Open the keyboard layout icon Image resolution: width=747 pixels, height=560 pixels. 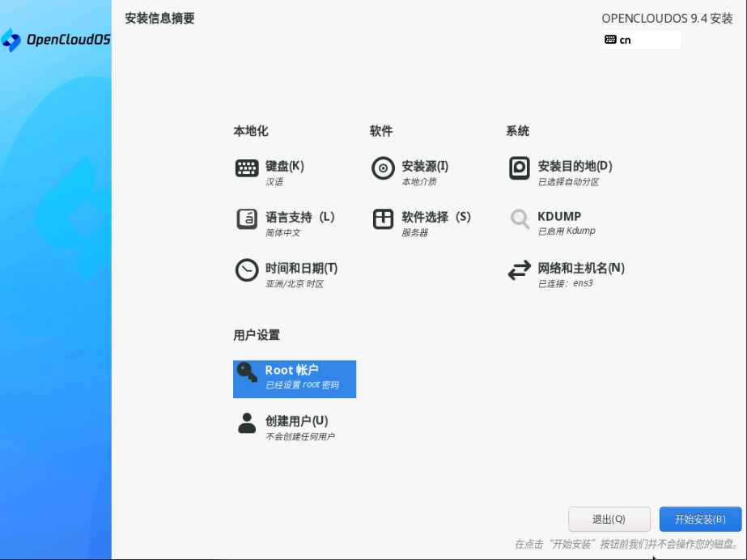(x=247, y=168)
